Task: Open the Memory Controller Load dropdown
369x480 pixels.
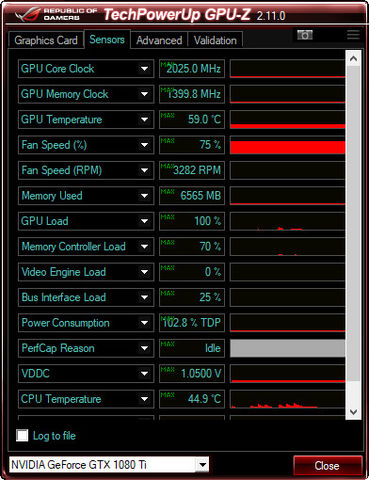Action: tap(144, 246)
